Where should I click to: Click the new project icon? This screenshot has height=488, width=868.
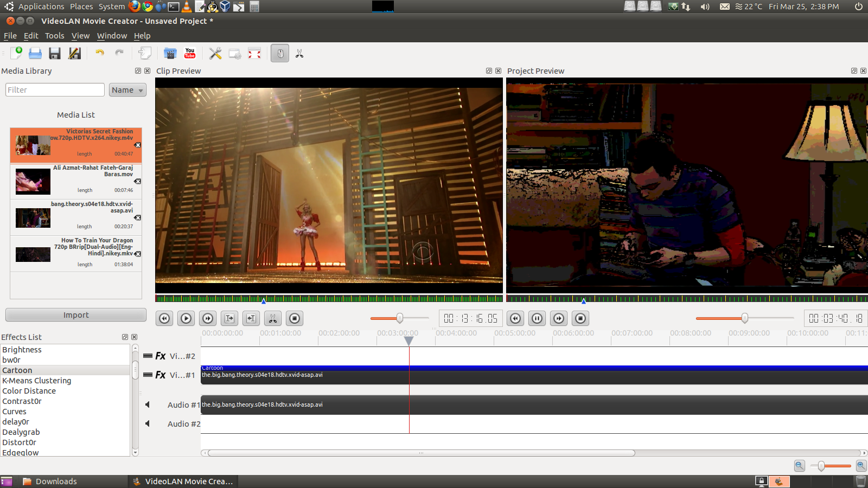[x=16, y=53]
